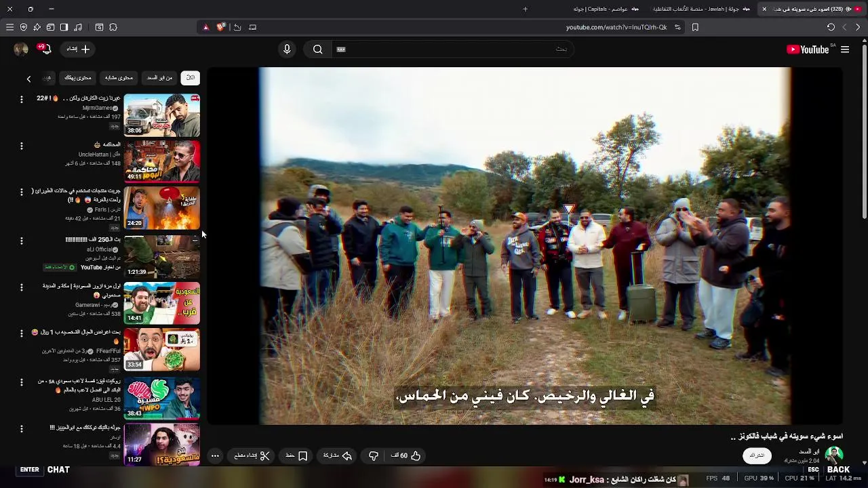The height and width of the screenshot is (488, 868).
Task: Open the 38:06 MjrmGames thumbnail
Action: point(162,115)
